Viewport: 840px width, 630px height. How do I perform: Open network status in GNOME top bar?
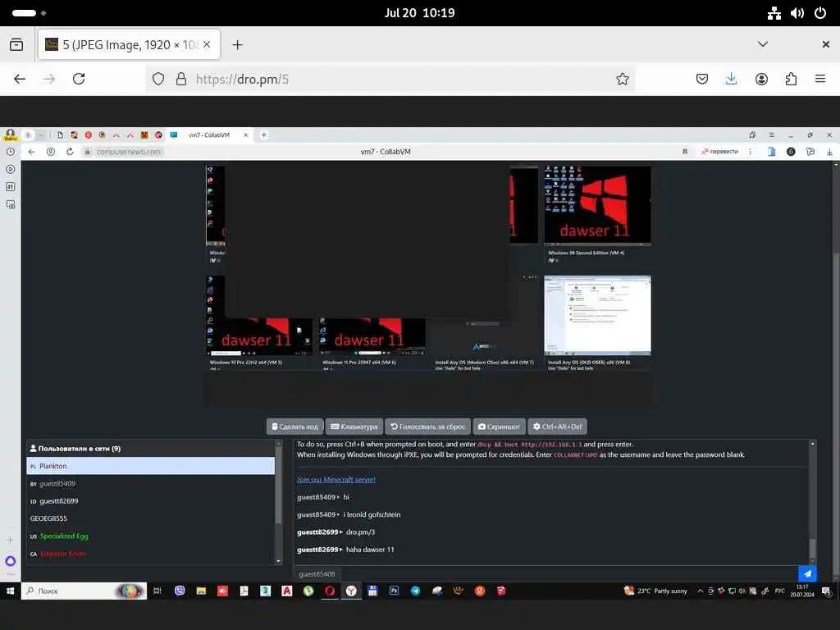pos(774,13)
